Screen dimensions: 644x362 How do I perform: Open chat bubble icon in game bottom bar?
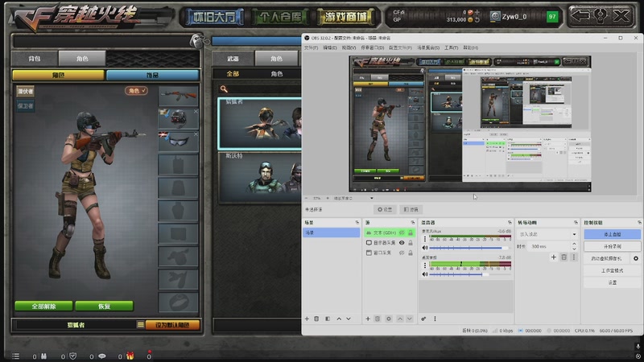(x=102, y=356)
